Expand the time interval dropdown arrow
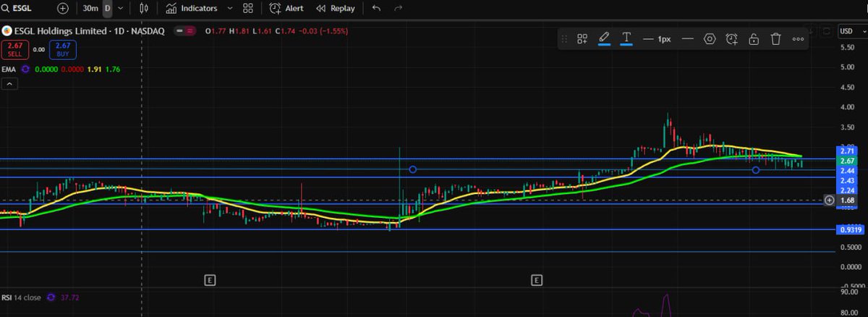Viewport: 868px width, 317px height. click(x=120, y=9)
